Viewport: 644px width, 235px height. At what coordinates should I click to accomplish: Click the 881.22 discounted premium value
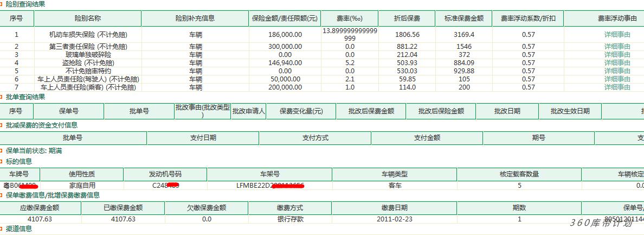407,47
